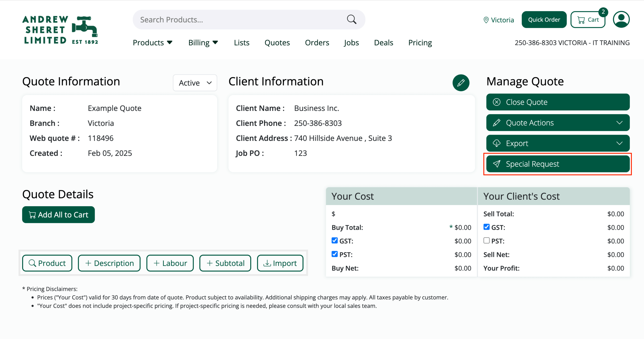Screen dimensions: 644x339
Task: Click the Pricing Disclaimers heading
Action: (x=50, y=289)
